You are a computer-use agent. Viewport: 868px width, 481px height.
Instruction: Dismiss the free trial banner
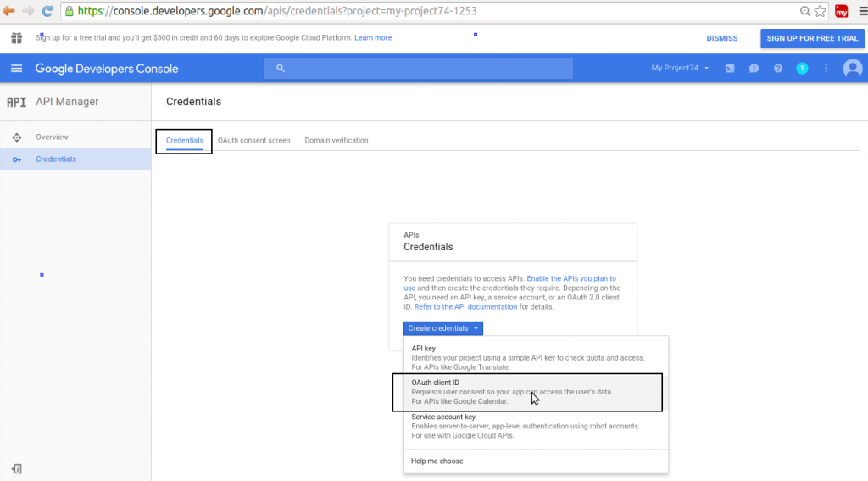721,38
